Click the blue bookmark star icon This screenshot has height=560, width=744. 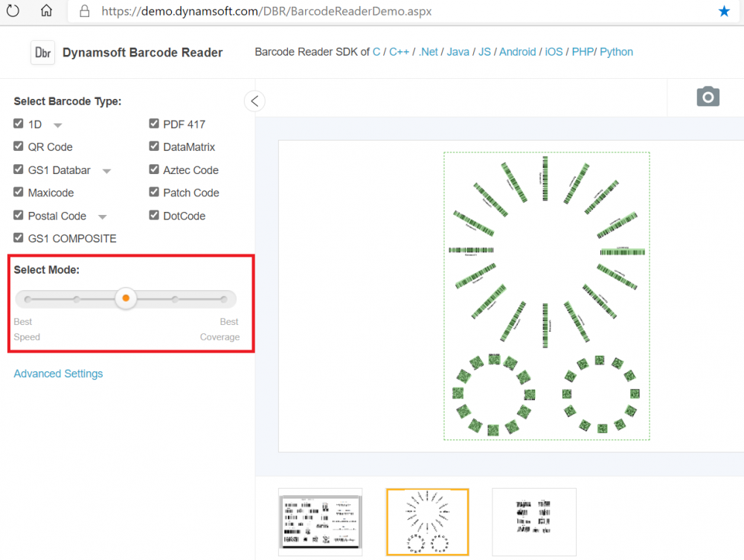coord(724,11)
